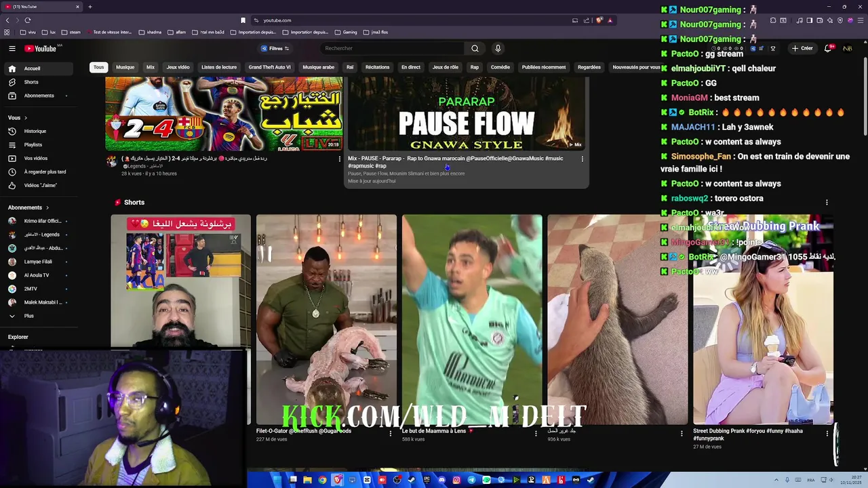Click the YouTube Rechercher search field
Screen dimensions: 868x488
pyautogui.click(x=393, y=48)
